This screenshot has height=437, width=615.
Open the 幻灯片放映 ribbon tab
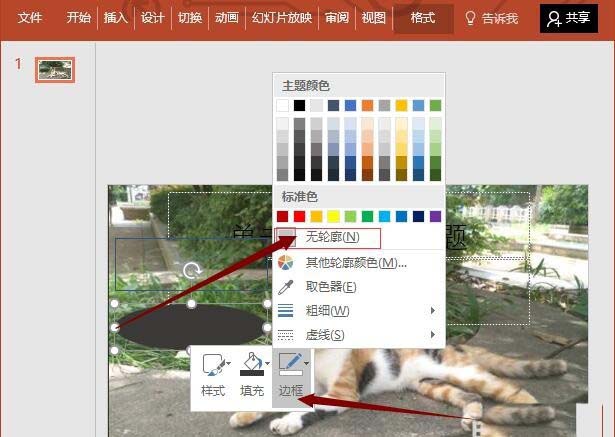tap(282, 18)
